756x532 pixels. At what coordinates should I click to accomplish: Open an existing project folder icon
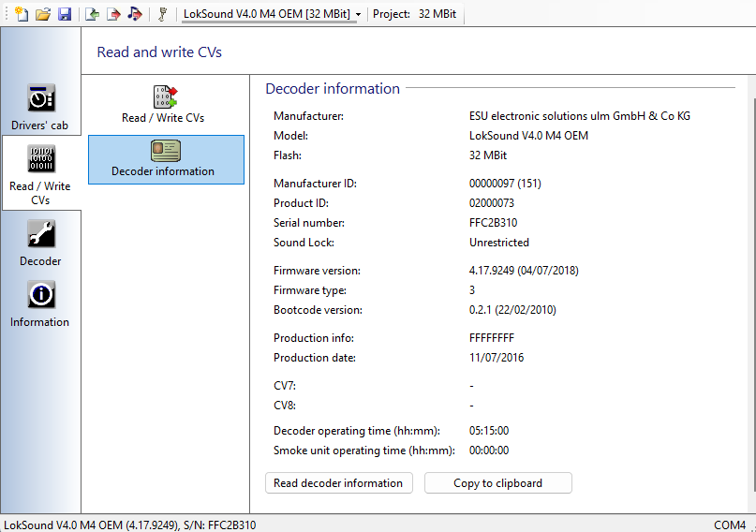click(43, 14)
